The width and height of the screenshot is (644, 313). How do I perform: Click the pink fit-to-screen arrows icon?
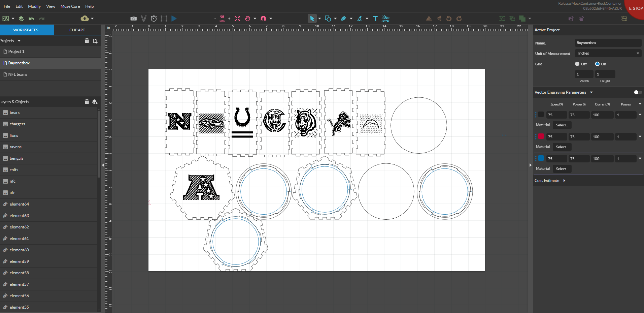pyautogui.click(x=237, y=19)
